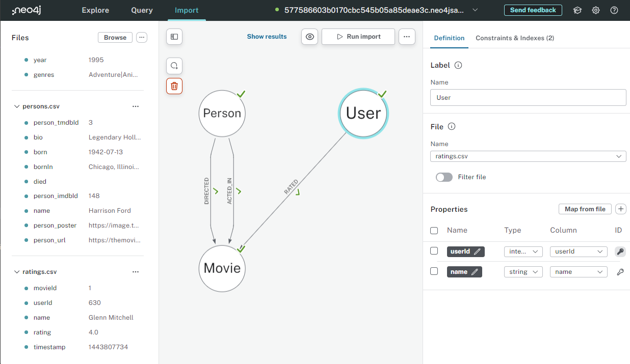Image resolution: width=630 pixels, height=364 pixels.
Task: Click the Show results link
Action: click(267, 36)
